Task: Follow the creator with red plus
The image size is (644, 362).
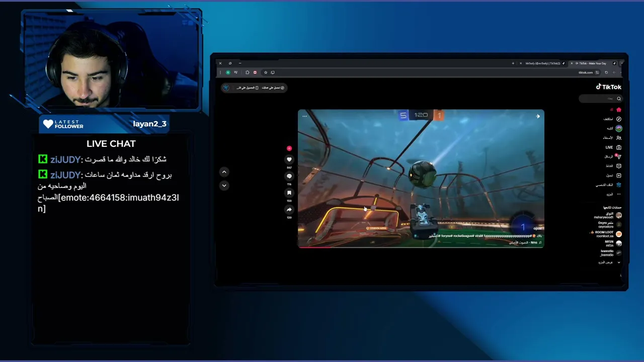Action: [x=289, y=148]
